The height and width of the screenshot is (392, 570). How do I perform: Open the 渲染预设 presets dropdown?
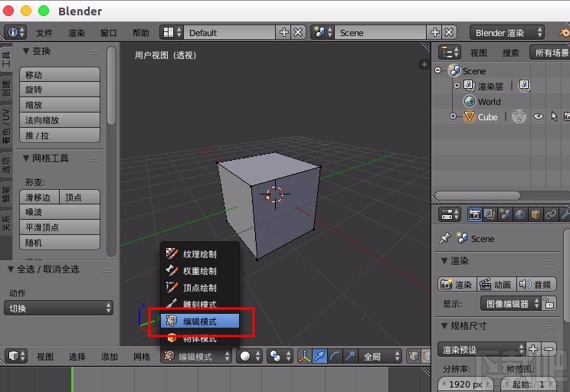coord(482,349)
